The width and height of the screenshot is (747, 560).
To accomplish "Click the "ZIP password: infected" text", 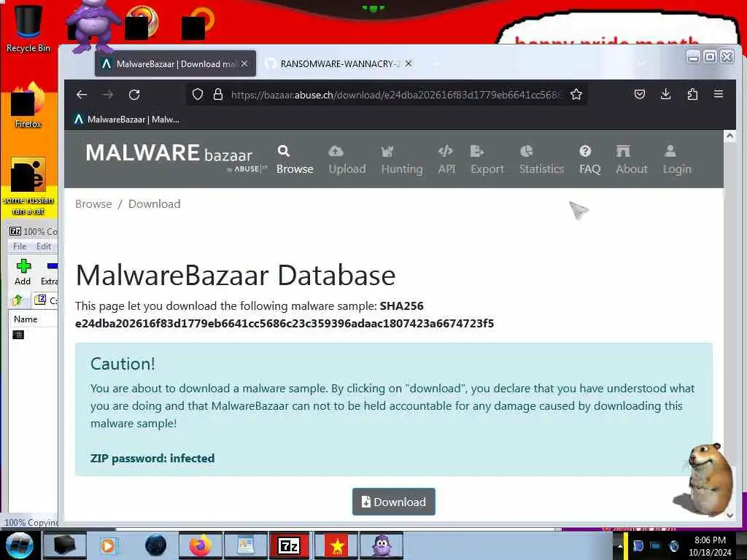I will point(152,458).
